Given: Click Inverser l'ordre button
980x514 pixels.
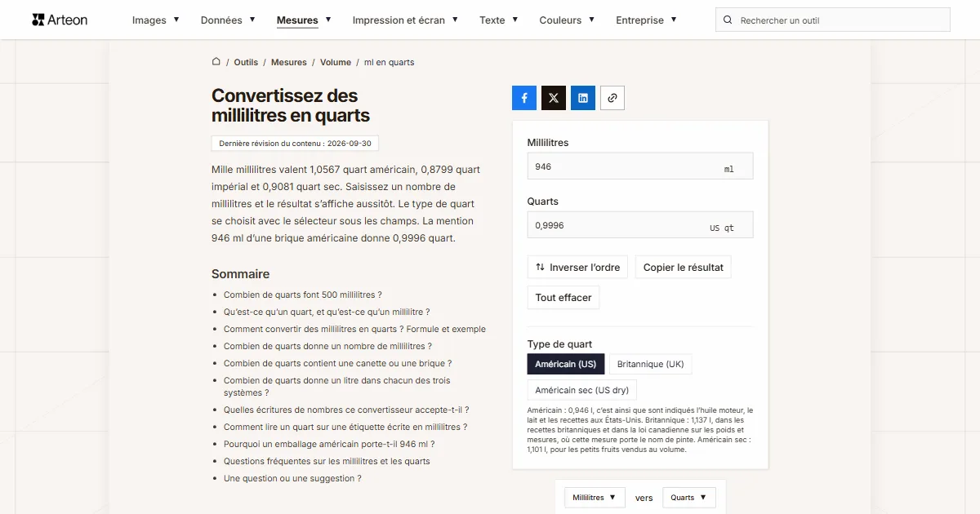Looking at the screenshot, I should tap(577, 267).
